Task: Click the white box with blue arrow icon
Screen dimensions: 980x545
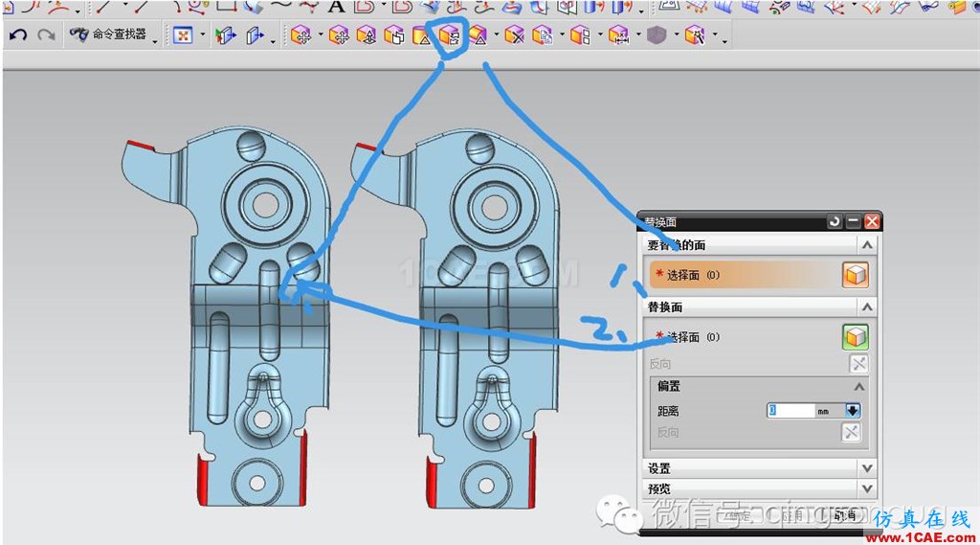Action: [255, 35]
